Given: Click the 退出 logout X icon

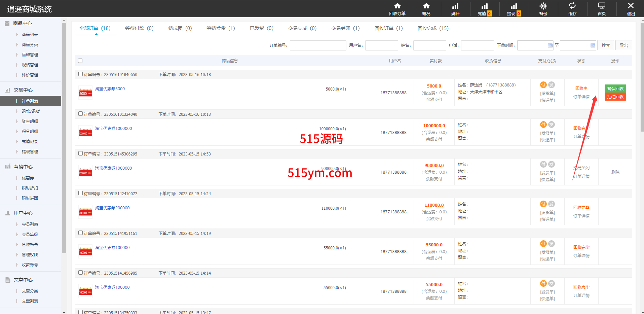Looking at the screenshot, I should click(631, 6).
